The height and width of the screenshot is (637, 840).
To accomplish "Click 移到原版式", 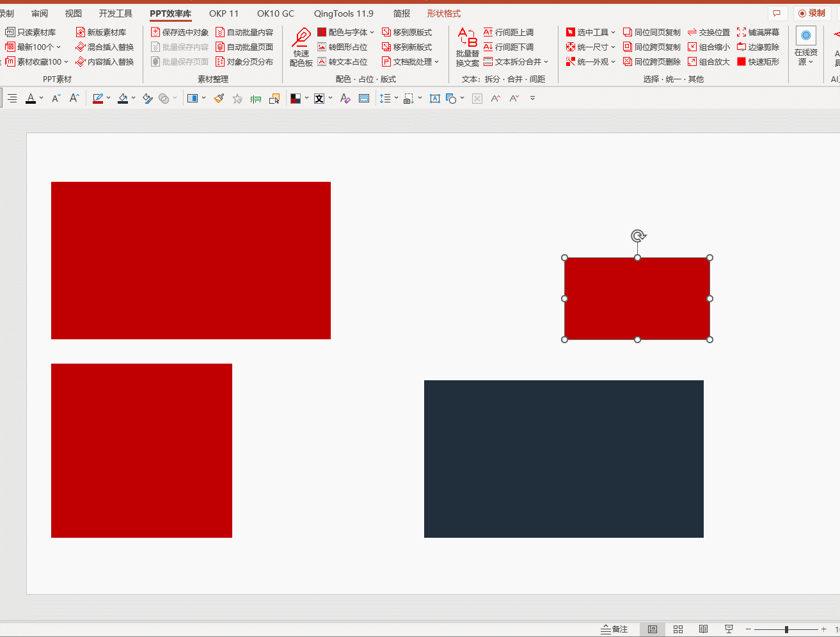I will coord(407,32).
